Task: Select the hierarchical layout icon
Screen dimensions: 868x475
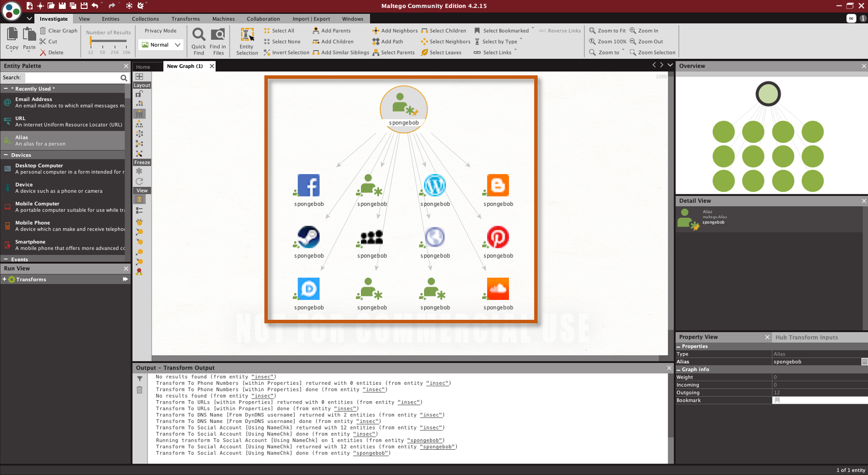Action: [139, 124]
